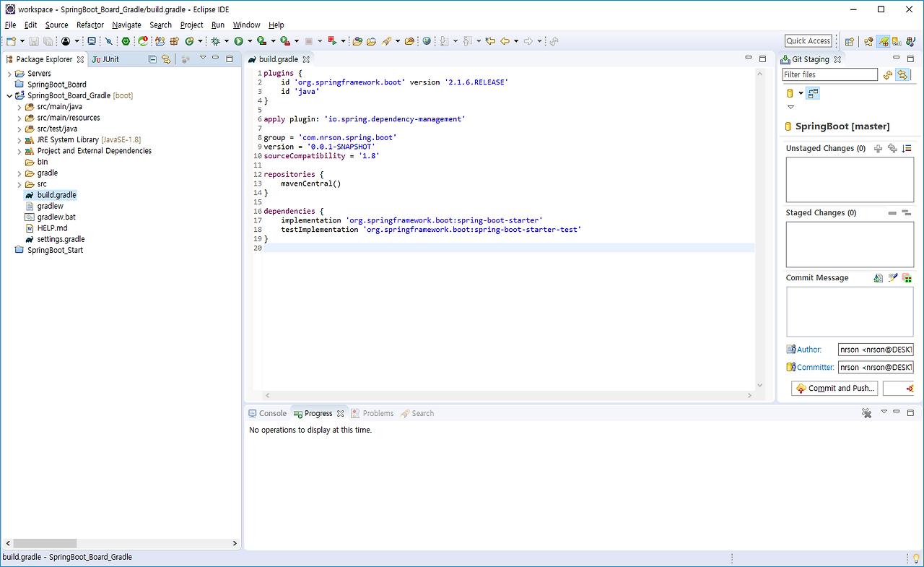Click inside the Filter files field
The image size is (924, 567).
coord(829,74)
